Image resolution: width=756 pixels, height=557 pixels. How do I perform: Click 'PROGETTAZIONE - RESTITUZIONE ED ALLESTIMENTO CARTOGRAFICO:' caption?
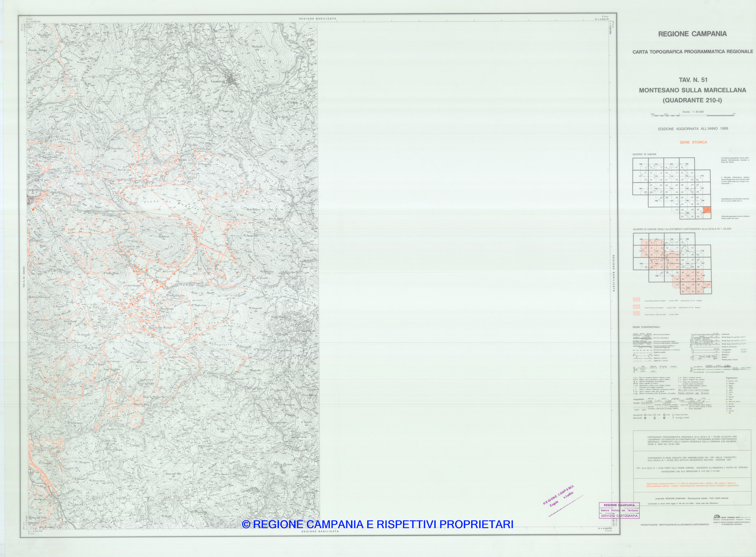click(x=675, y=525)
